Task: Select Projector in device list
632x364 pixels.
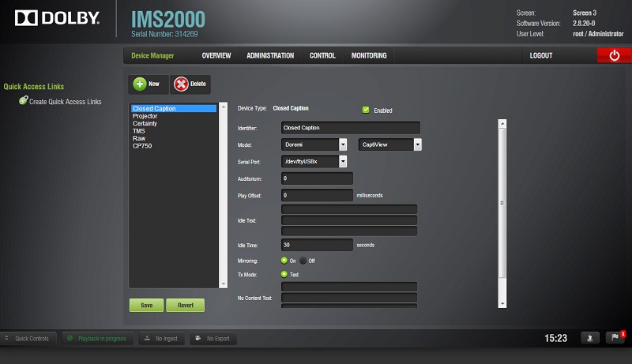Action: click(x=174, y=116)
